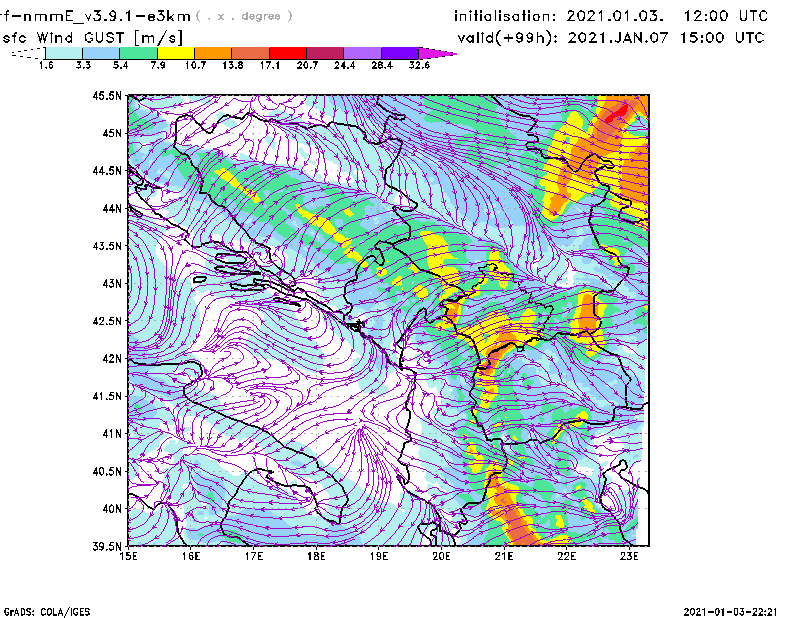This screenshot has width=800, height=618.
Task: Click the light cyan 1.6–3.3 legend swatch
Action: tap(64, 53)
